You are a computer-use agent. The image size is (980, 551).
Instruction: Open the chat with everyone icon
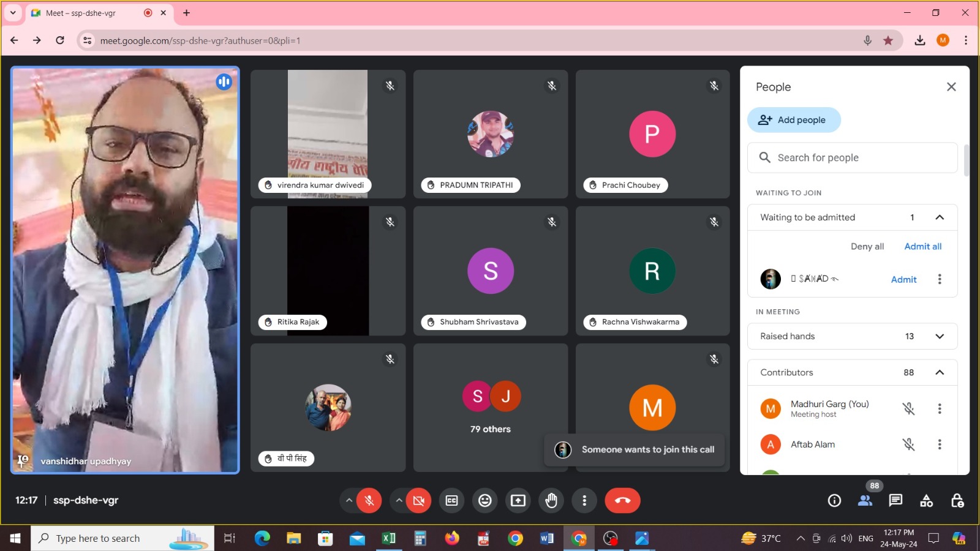click(895, 501)
